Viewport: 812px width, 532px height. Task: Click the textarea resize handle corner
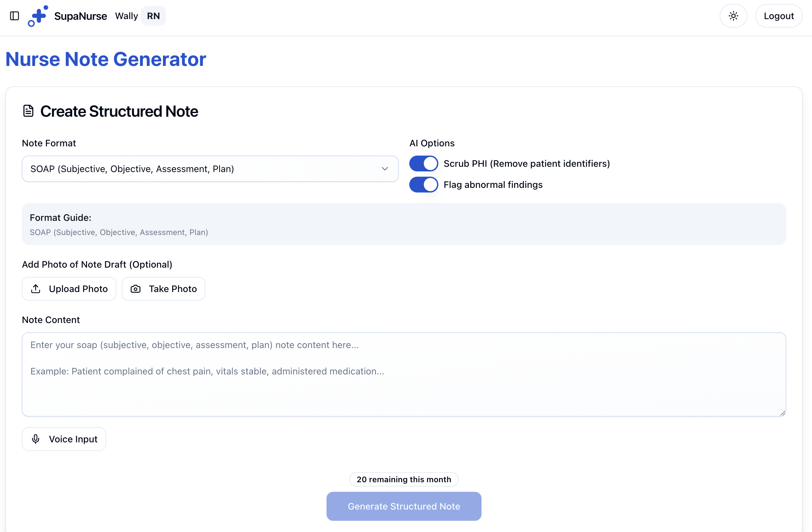pos(782,413)
